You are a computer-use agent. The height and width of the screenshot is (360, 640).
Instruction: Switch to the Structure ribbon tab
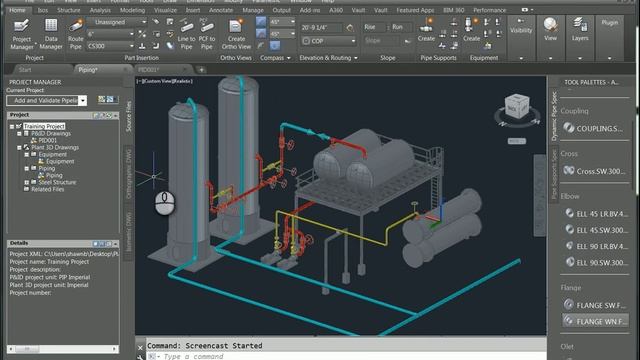pyautogui.click(x=69, y=10)
